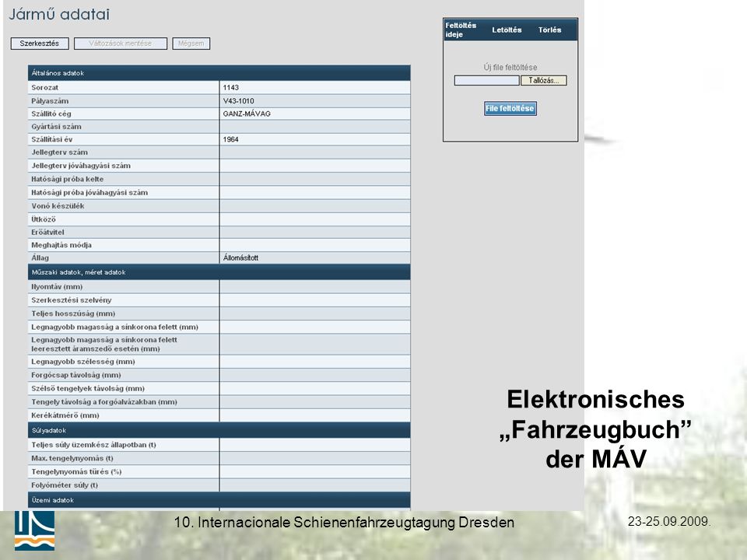Viewport: 747px width, 560px height.
Task: Focus the Új file feltöltése path field
Action: coord(486,80)
